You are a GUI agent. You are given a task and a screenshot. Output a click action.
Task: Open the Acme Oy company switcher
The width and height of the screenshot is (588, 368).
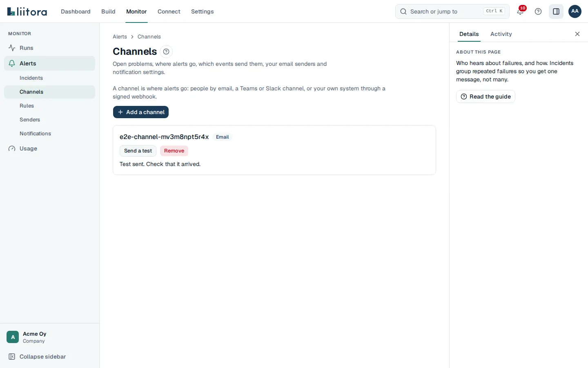coord(49,337)
